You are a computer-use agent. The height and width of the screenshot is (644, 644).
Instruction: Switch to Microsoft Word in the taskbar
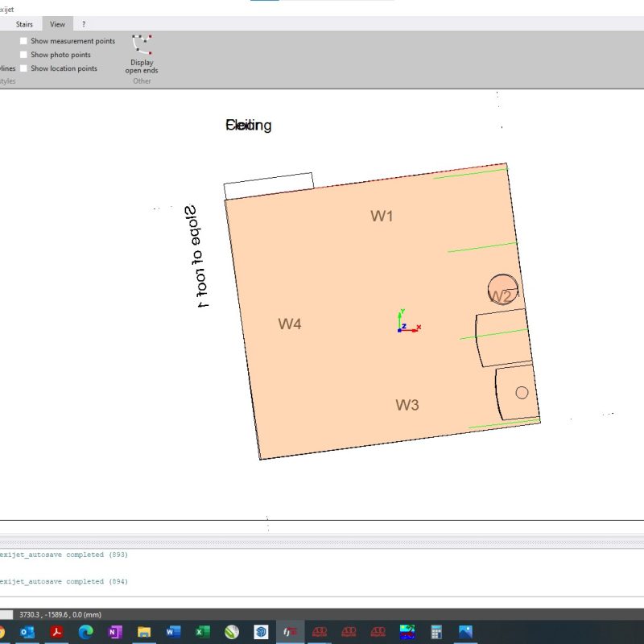[x=173, y=632]
